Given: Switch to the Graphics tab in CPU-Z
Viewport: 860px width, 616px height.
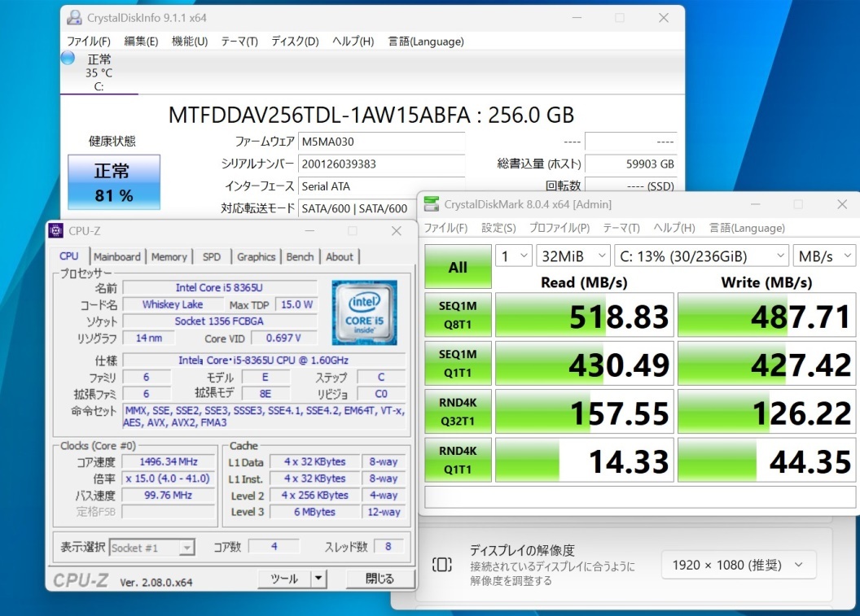Looking at the screenshot, I should [x=257, y=256].
